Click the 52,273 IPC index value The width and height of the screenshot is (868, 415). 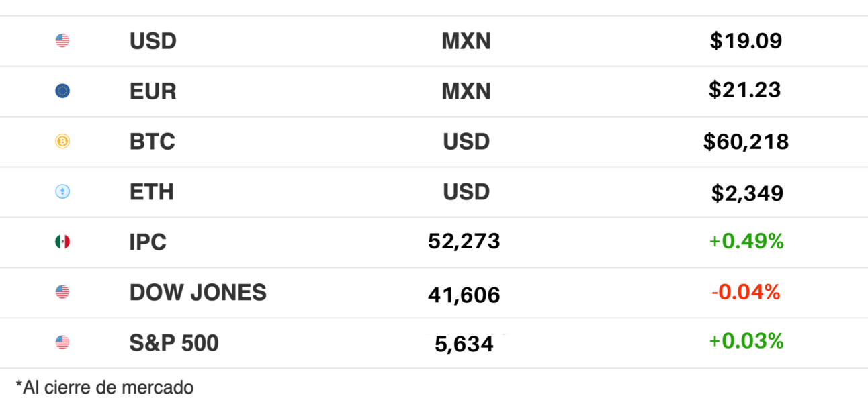tap(464, 241)
